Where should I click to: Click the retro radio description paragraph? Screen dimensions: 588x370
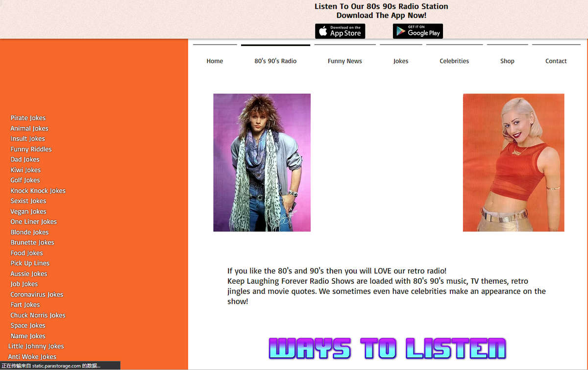[387, 286]
